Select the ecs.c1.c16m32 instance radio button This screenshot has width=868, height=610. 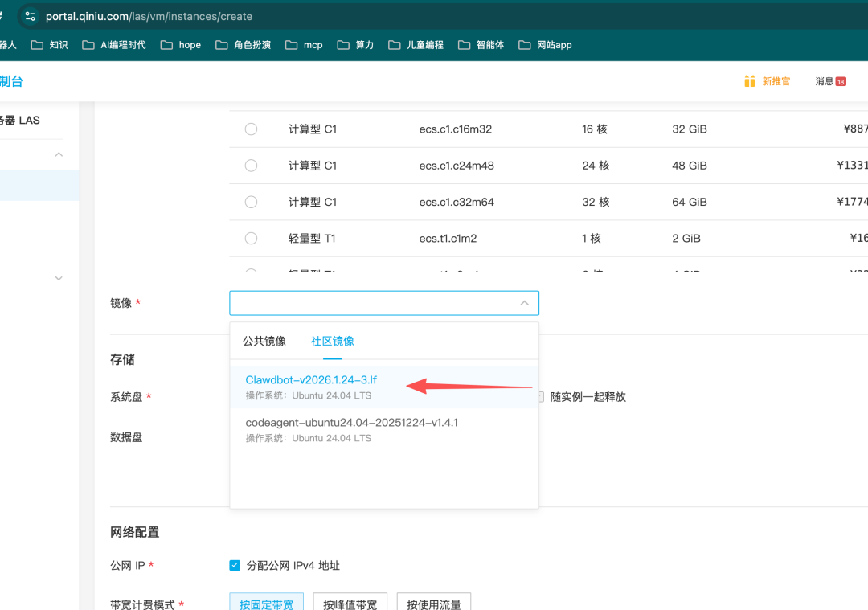pos(252,129)
